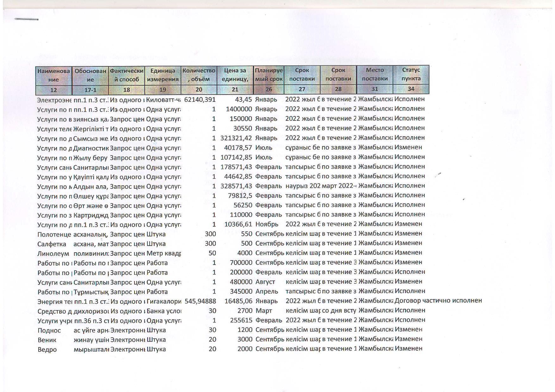
Task: Click the unit cell 'Метр квадр'
Action: [164, 254]
